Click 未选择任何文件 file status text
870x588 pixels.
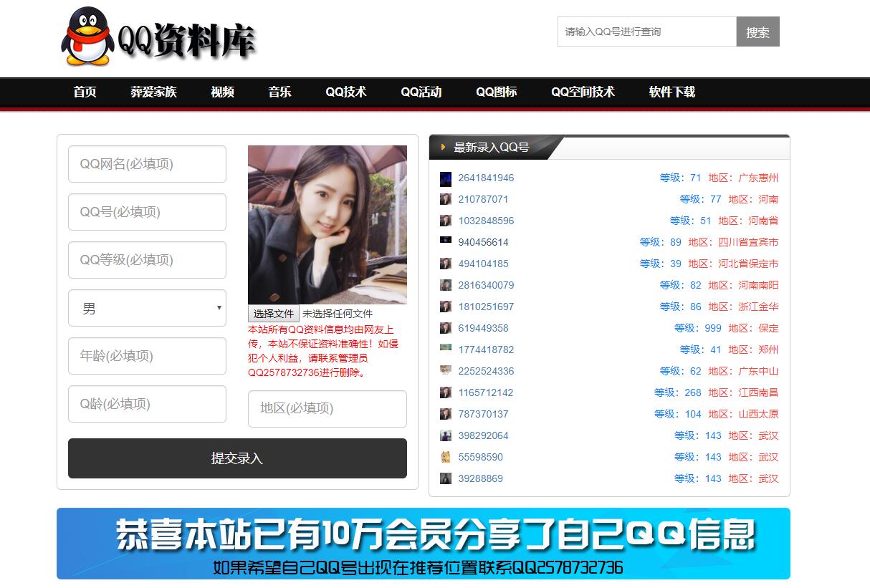338,314
